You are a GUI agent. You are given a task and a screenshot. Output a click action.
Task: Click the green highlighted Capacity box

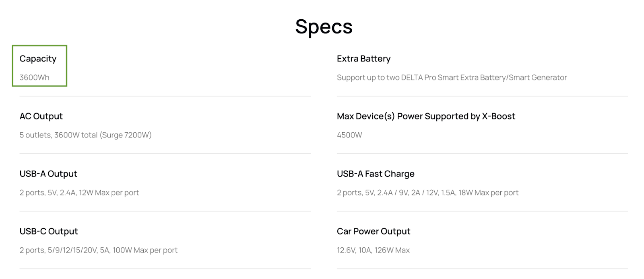coord(39,66)
